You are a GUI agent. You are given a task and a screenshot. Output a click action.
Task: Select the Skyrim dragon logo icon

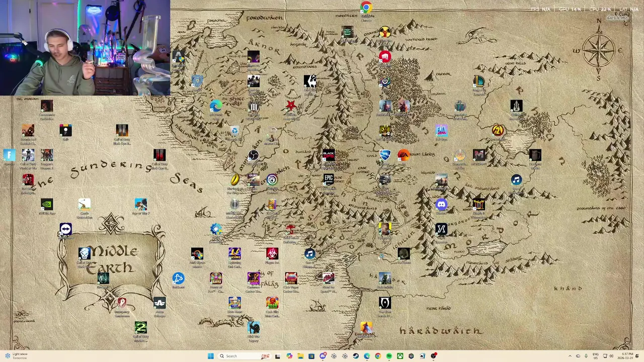[x=310, y=81]
